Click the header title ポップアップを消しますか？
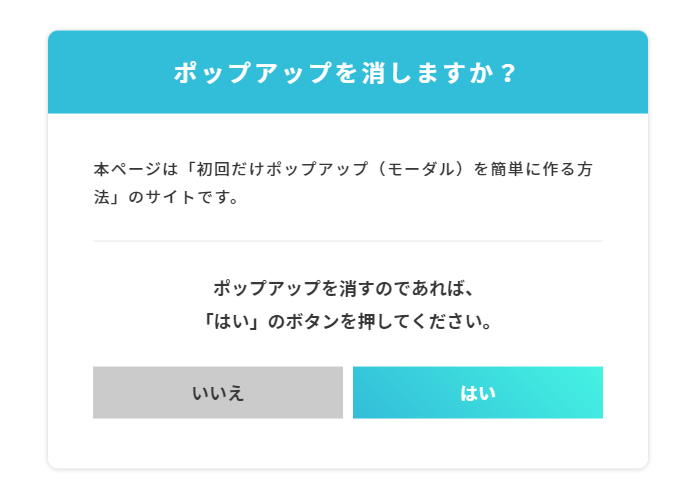 [x=347, y=73]
